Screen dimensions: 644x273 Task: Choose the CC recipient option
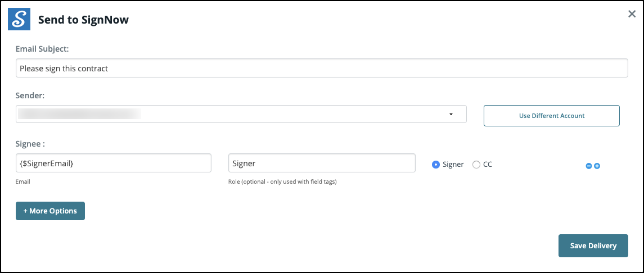476,165
